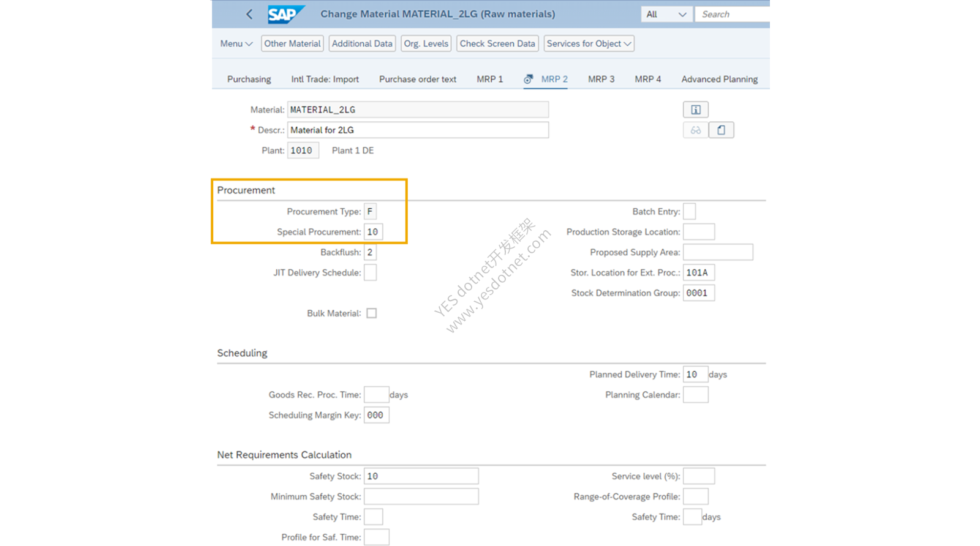Click the MRP 2 tab status icon
980x546 pixels.
(x=528, y=79)
